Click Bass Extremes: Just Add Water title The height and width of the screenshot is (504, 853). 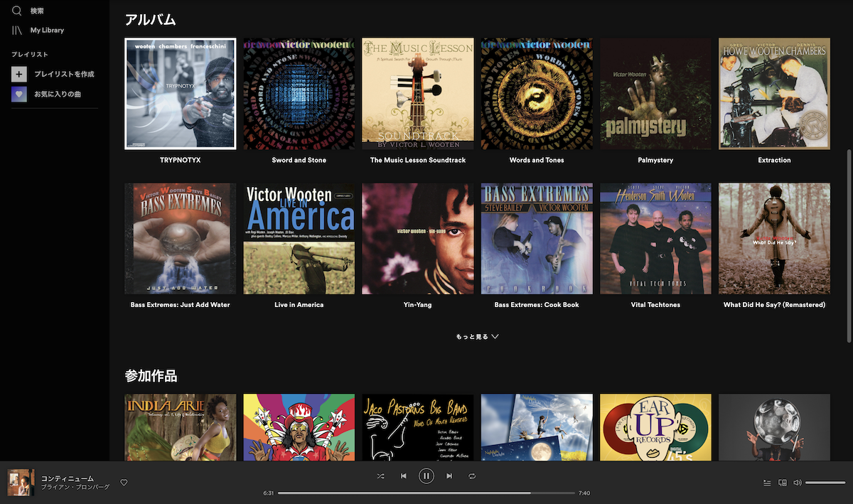click(x=180, y=304)
